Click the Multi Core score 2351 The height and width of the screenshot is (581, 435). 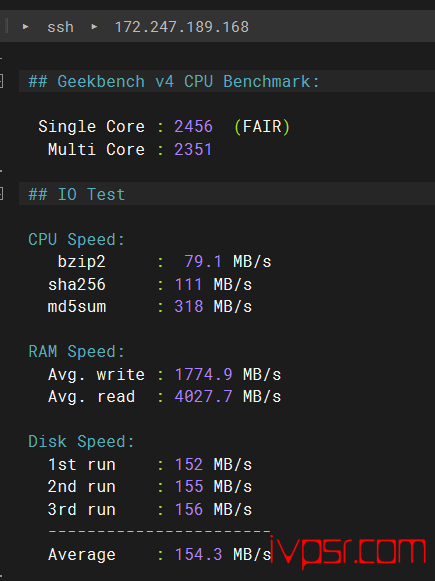pos(193,150)
